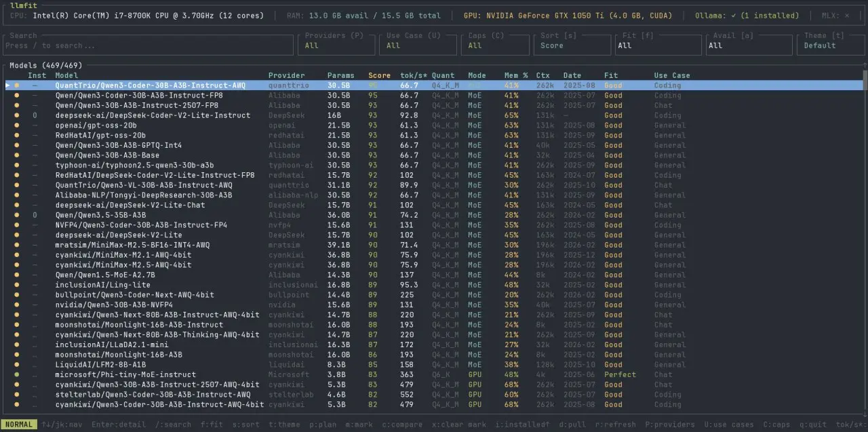Screen dimensions: 868x432
Task: Click the NORMAL mode indicator
Action: pyautogui.click(x=19, y=425)
